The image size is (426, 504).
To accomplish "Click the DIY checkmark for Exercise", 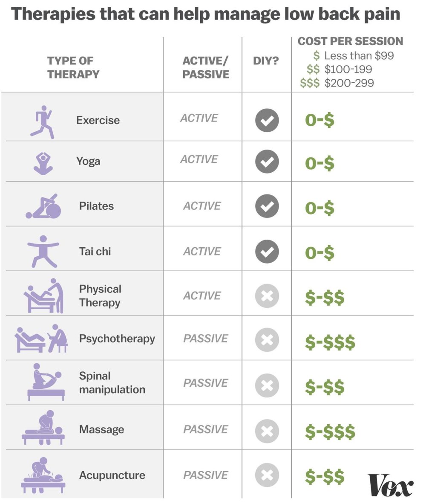I will tap(267, 120).
